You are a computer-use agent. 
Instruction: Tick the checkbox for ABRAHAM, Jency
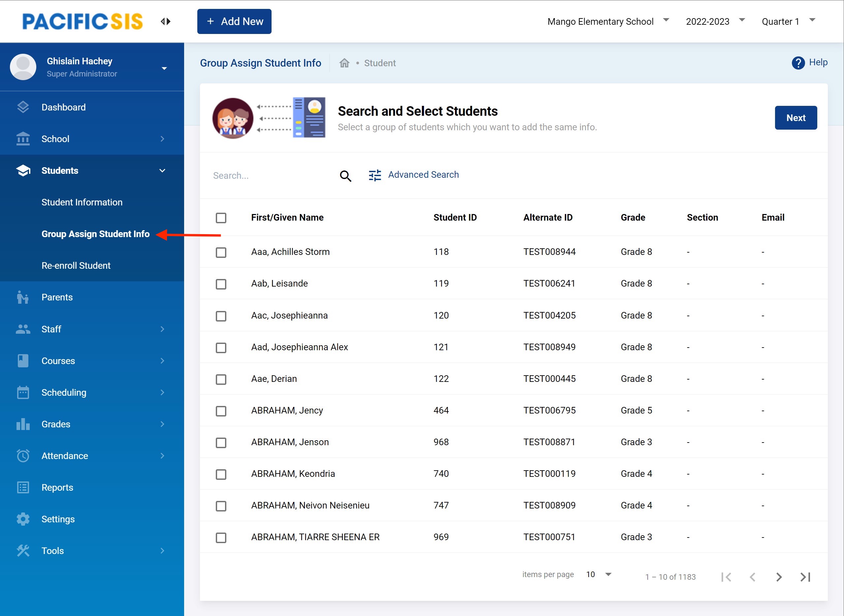pyautogui.click(x=221, y=411)
